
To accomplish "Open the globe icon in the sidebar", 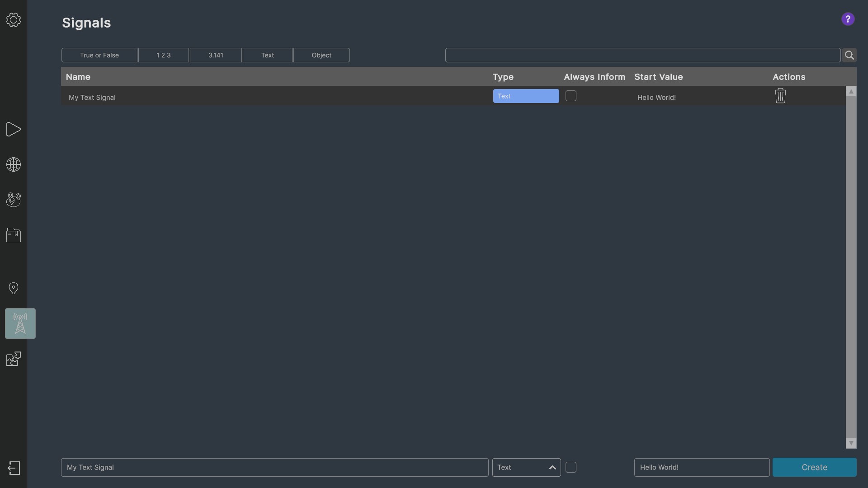I will [x=14, y=164].
